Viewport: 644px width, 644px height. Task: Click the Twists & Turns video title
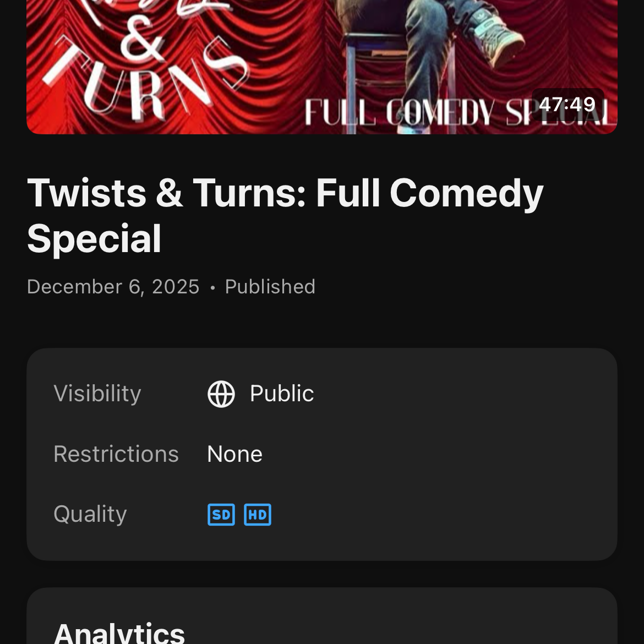tap(285, 216)
